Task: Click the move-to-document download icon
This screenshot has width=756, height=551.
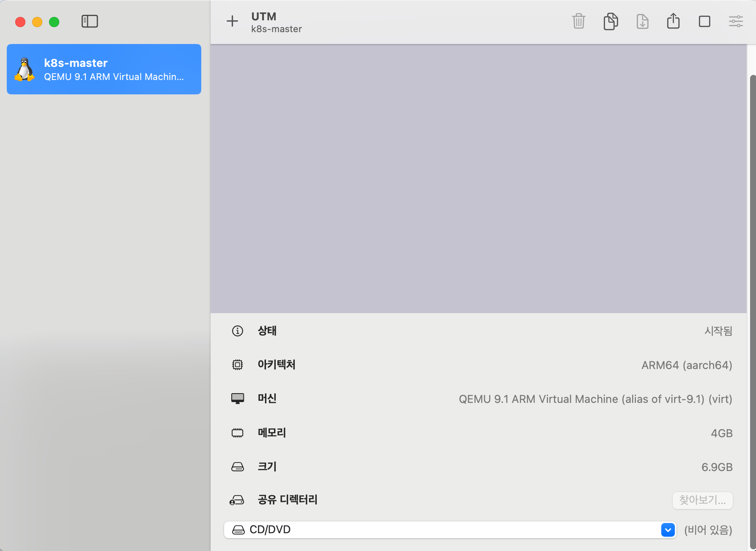Action: point(642,21)
